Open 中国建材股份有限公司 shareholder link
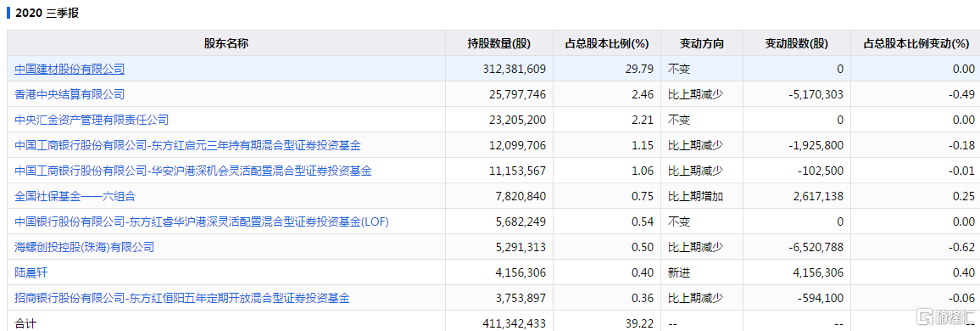 [70, 69]
